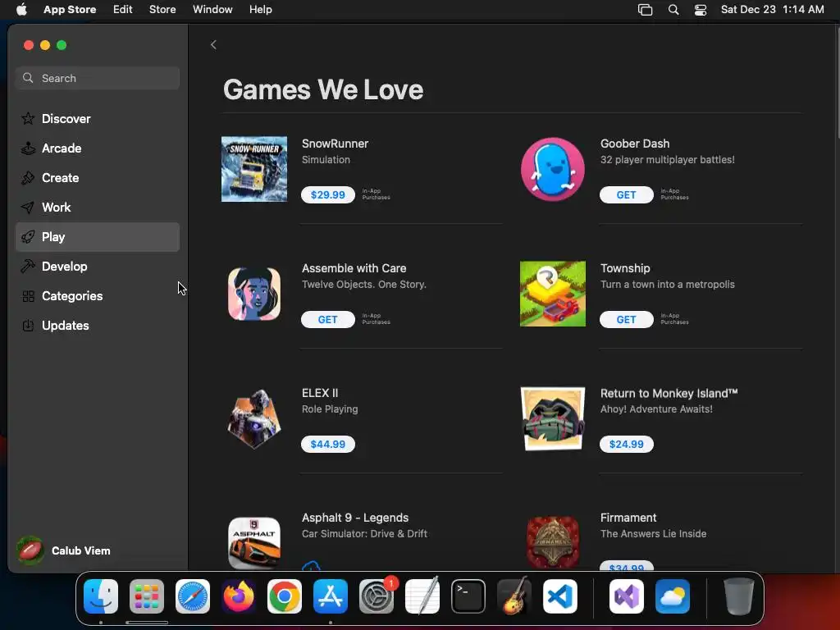This screenshot has width=840, height=630.
Task: Open Return to Monkey Island icon
Action: pos(552,419)
